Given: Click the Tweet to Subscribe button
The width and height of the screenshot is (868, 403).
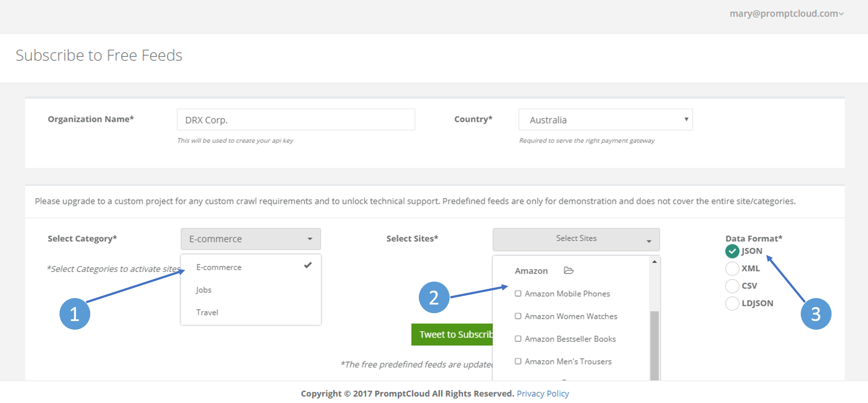Looking at the screenshot, I should 452,334.
